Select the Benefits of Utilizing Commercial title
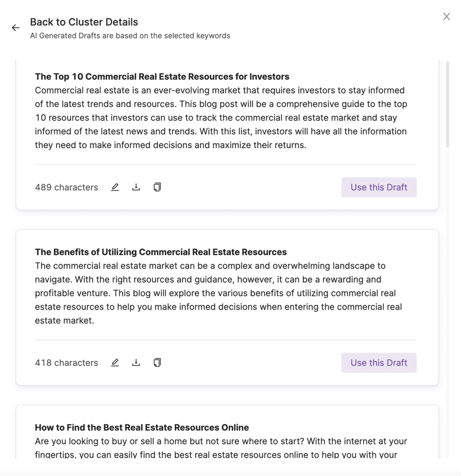The image size is (461, 476). (161, 252)
